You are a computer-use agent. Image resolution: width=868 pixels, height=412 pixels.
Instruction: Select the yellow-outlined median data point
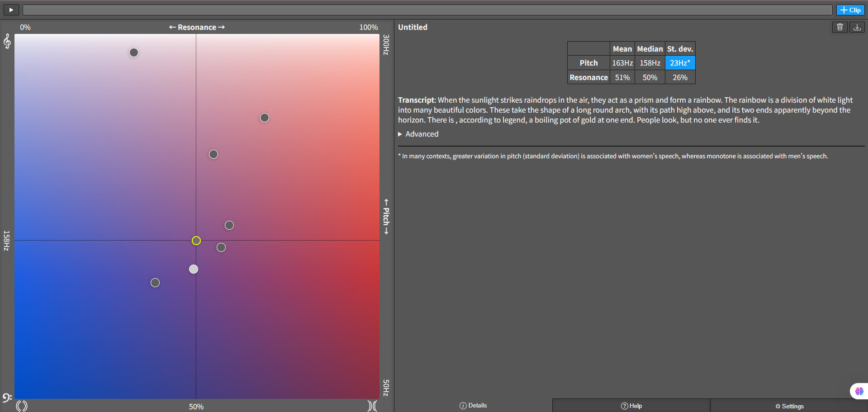point(196,241)
